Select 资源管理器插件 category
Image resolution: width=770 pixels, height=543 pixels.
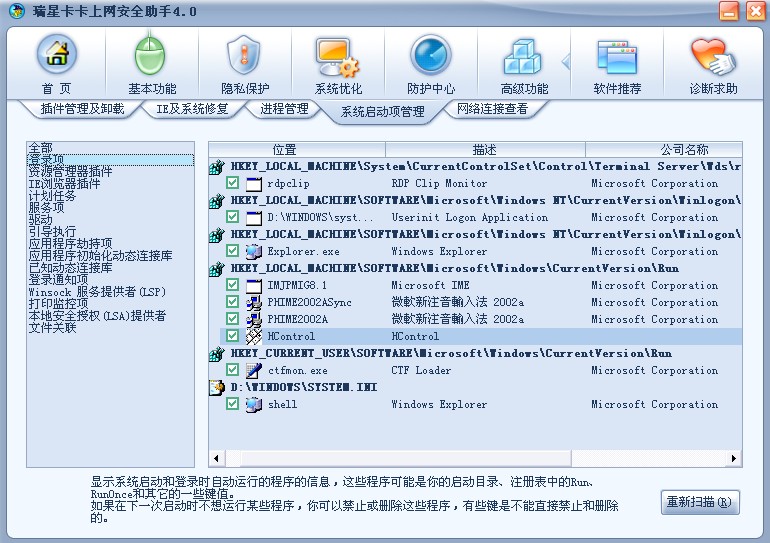(70, 172)
